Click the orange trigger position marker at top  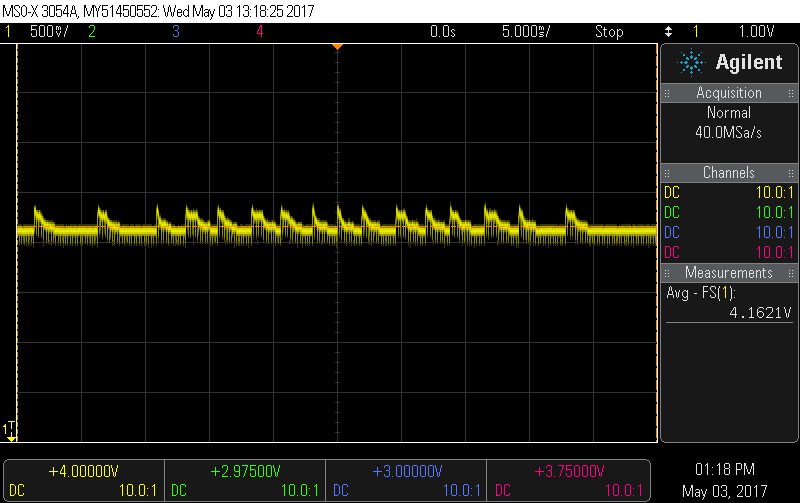(x=337, y=47)
